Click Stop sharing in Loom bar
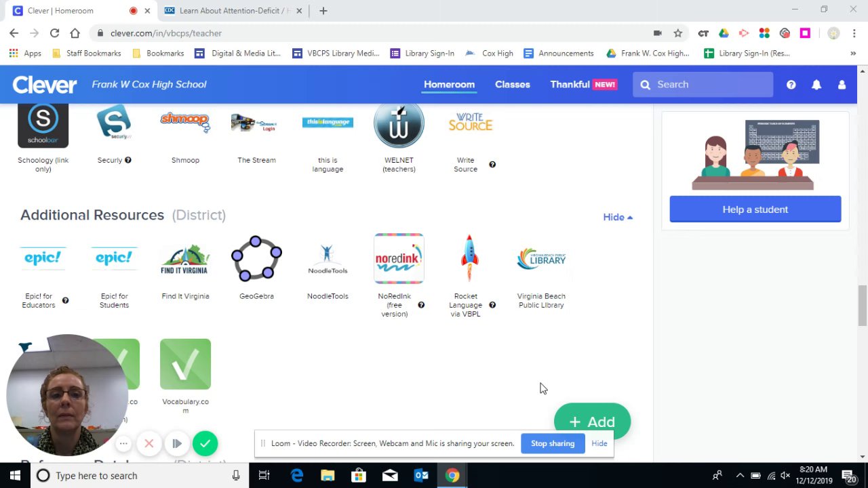868x488 pixels. click(553, 443)
